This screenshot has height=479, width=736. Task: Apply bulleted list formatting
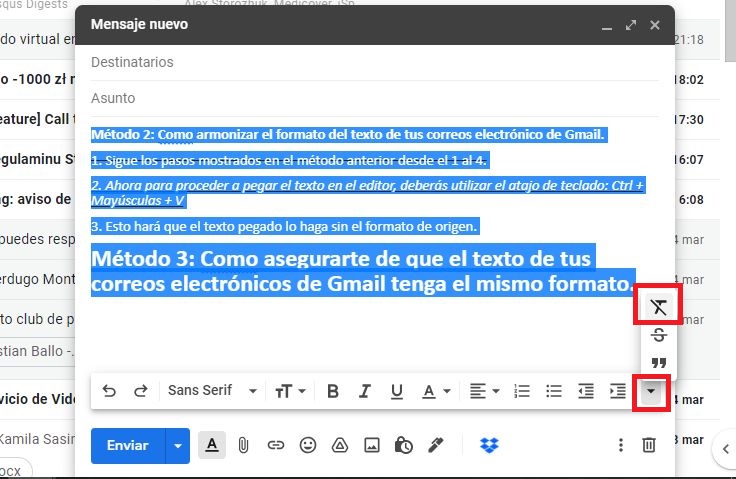click(554, 391)
